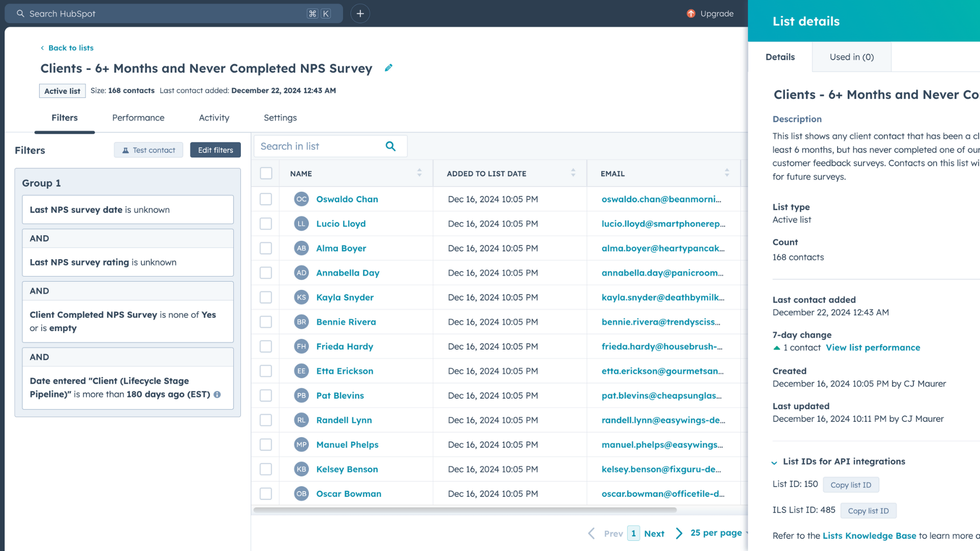Click the magnifier icon in Search in list

390,146
